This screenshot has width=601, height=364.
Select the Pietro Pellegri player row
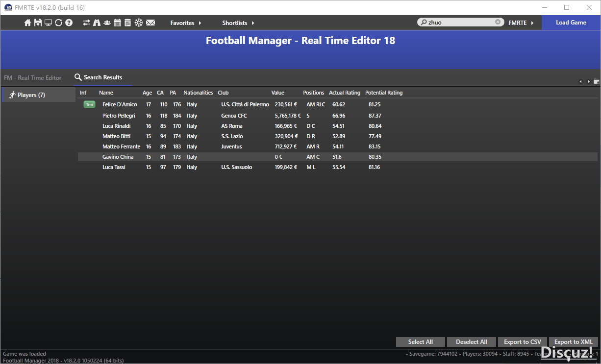coord(338,116)
